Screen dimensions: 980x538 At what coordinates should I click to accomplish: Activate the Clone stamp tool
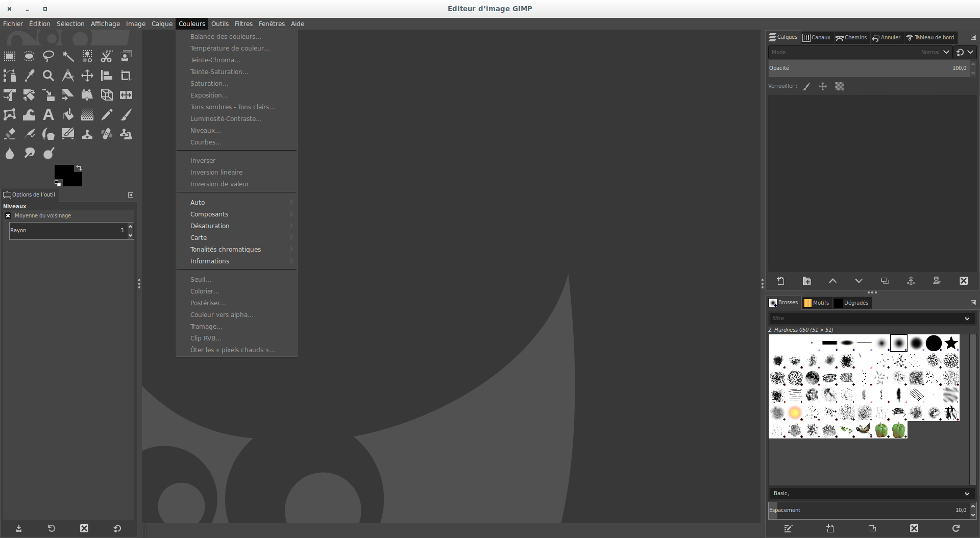[x=87, y=134]
